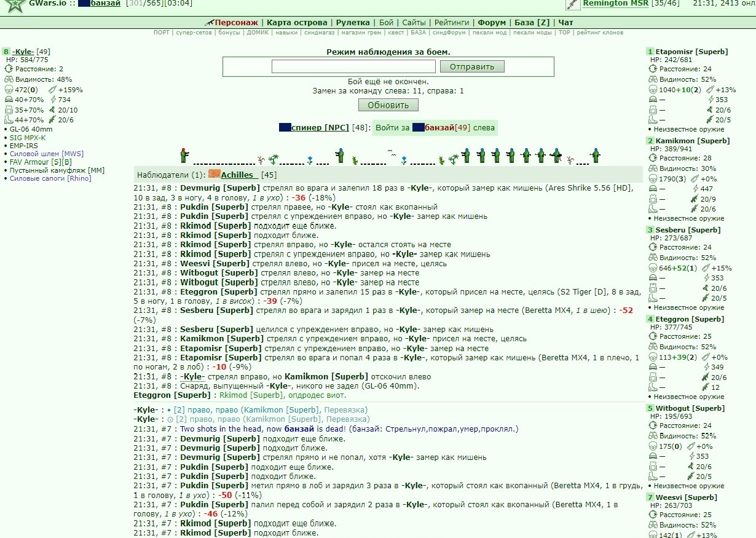Image resolution: width=756 pixels, height=538 pixels.
Task: Click HP: 584/775 text
Action: coord(26,60)
